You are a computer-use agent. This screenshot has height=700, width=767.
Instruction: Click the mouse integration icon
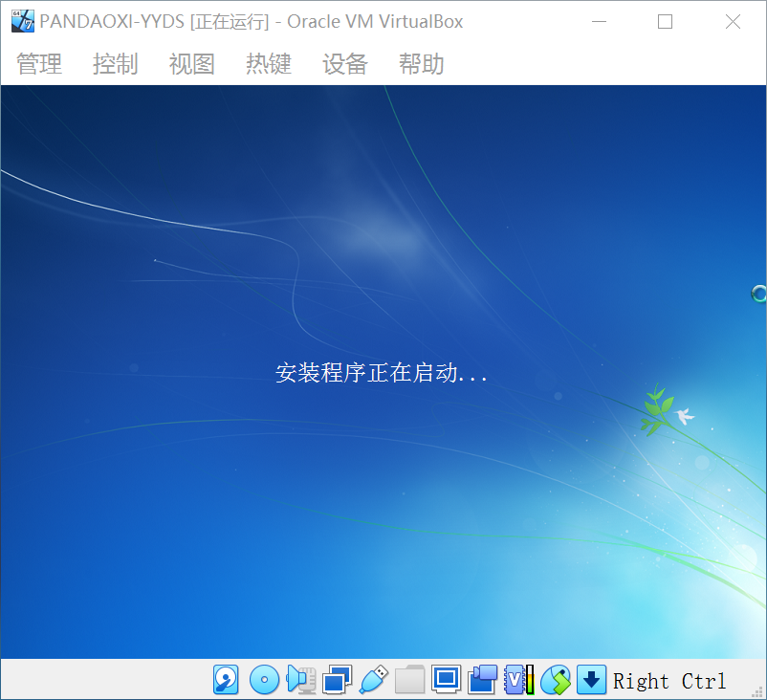556,680
